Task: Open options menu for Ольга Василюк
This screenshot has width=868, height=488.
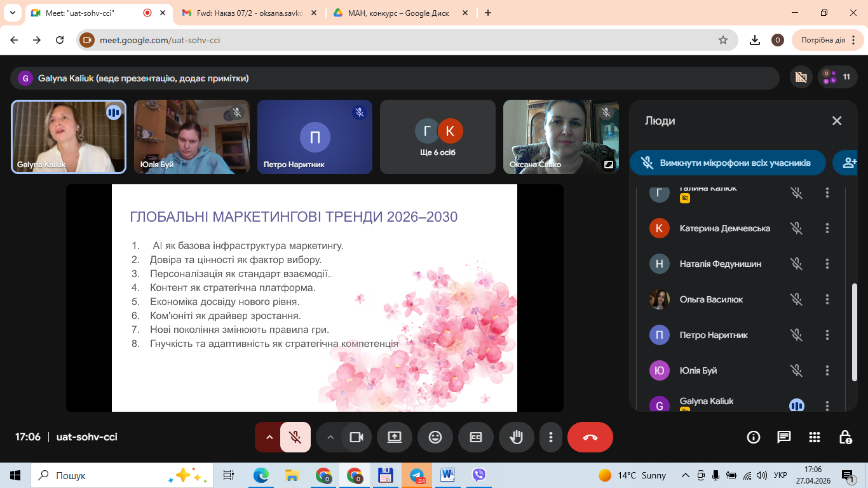Action: click(827, 299)
